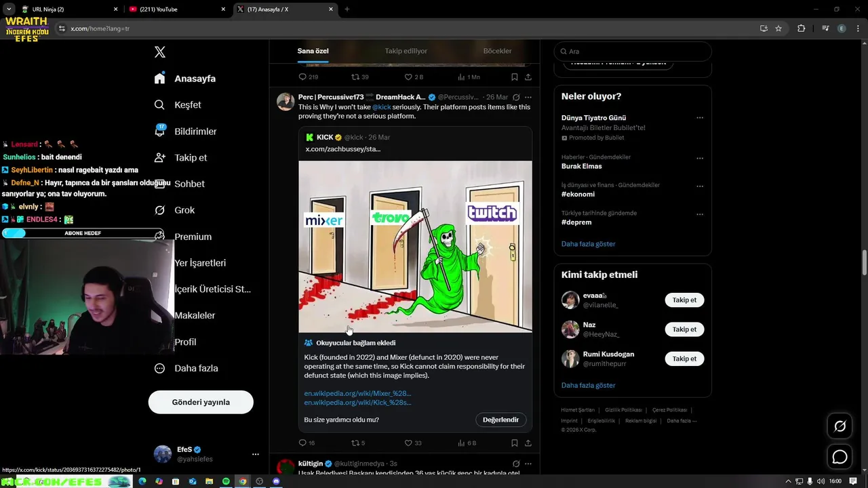The width and height of the screenshot is (868, 488).
Task: Open Discord from the taskbar
Action: tap(276, 481)
